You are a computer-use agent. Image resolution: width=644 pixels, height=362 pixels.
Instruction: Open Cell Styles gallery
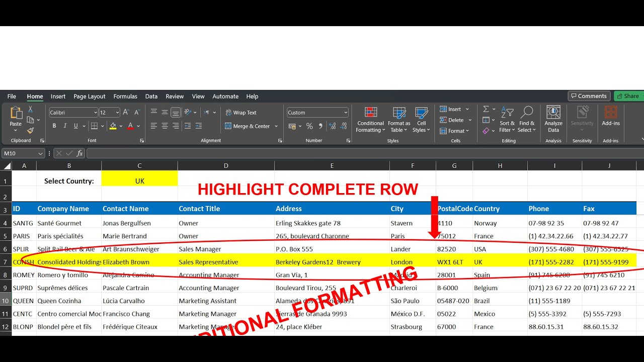[x=421, y=120]
